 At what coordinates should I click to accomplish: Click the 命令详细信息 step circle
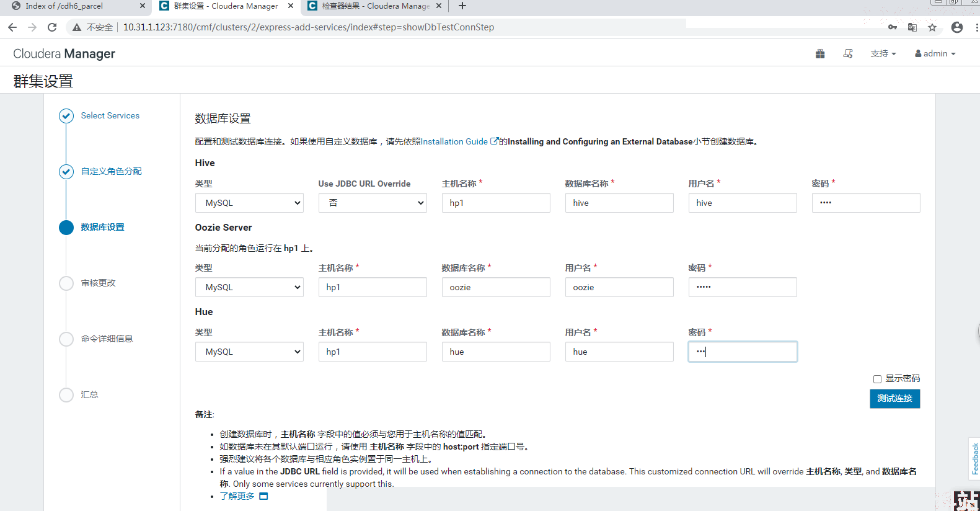(x=66, y=339)
